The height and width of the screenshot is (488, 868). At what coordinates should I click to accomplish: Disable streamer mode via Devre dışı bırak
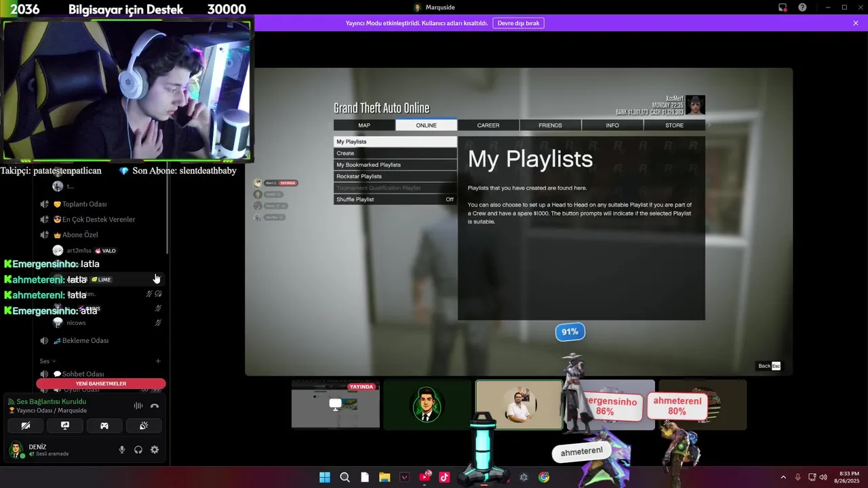[518, 23]
